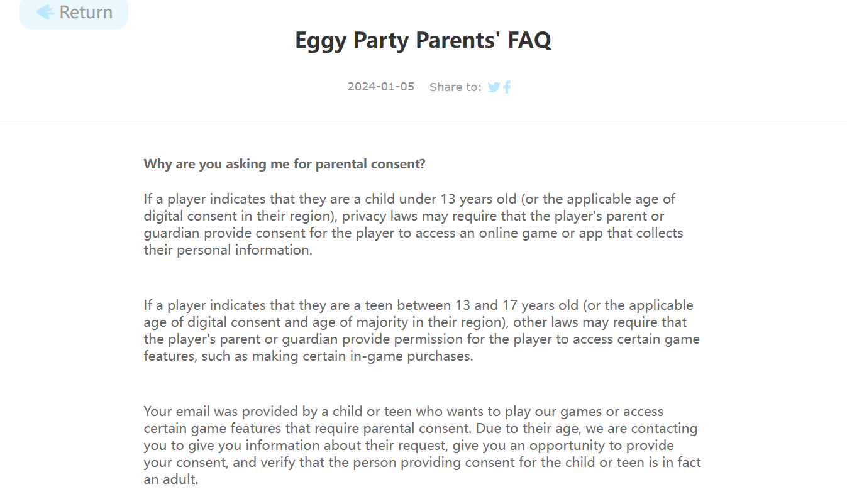Share the article on Twitter
The height and width of the screenshot is (504, 847).
[x=494, y=87]
